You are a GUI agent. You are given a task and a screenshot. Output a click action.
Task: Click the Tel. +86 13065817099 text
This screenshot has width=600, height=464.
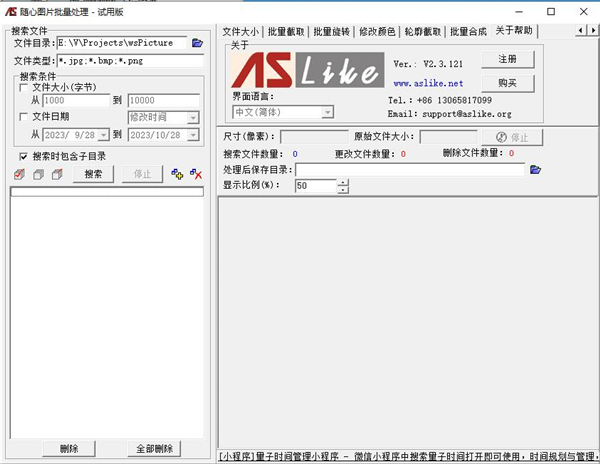point(440,101)
